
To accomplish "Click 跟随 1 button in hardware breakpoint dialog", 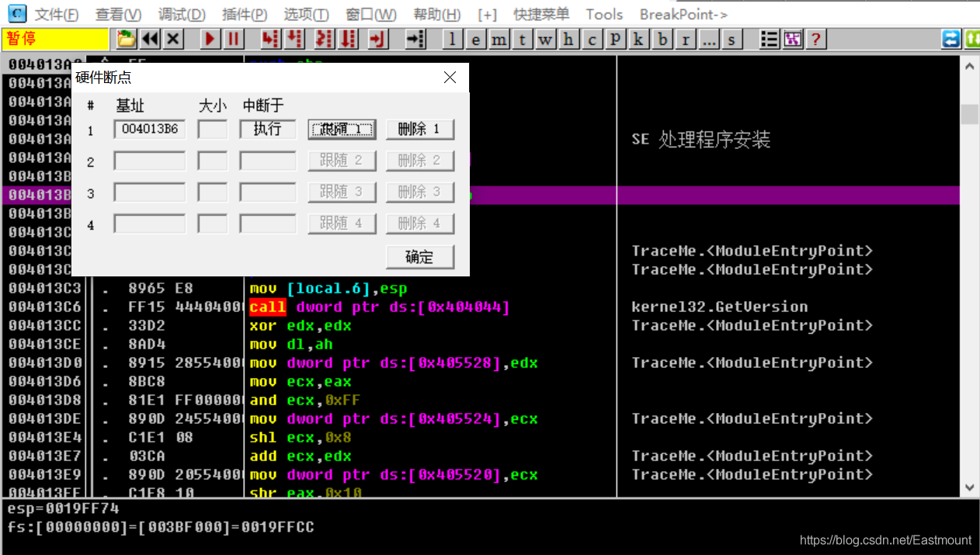I will point(342,129).
